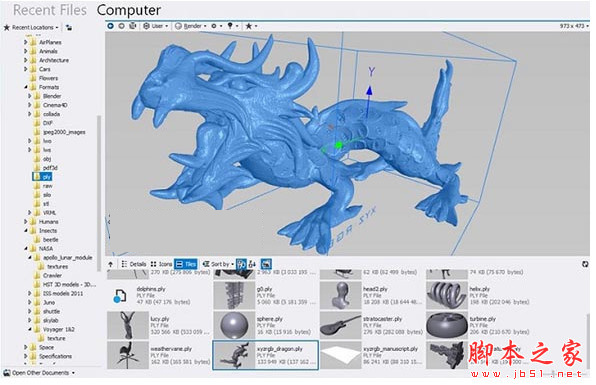
Task: Select the sphere.ply file thumbnail
Action: tap(233, 325)
